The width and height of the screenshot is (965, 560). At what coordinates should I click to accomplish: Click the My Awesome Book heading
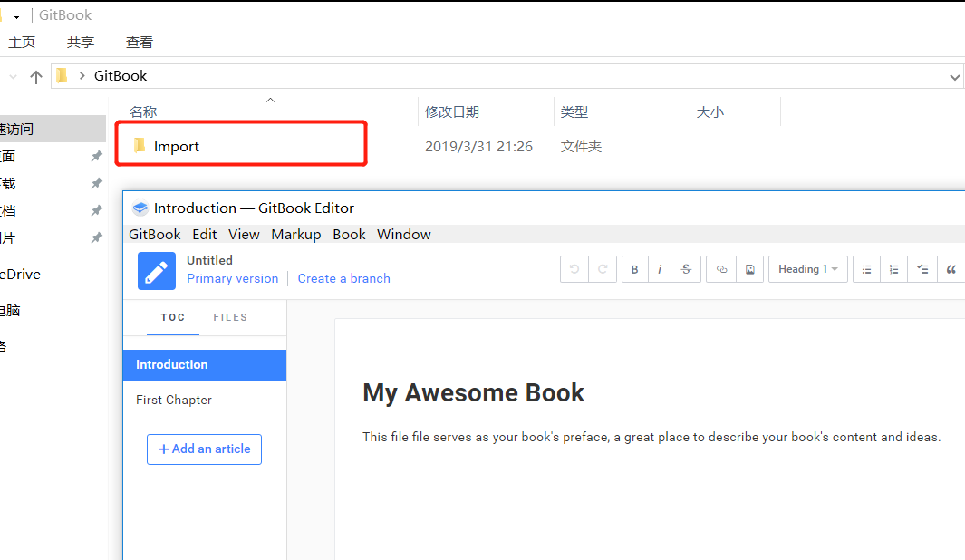tap(473, 392)
